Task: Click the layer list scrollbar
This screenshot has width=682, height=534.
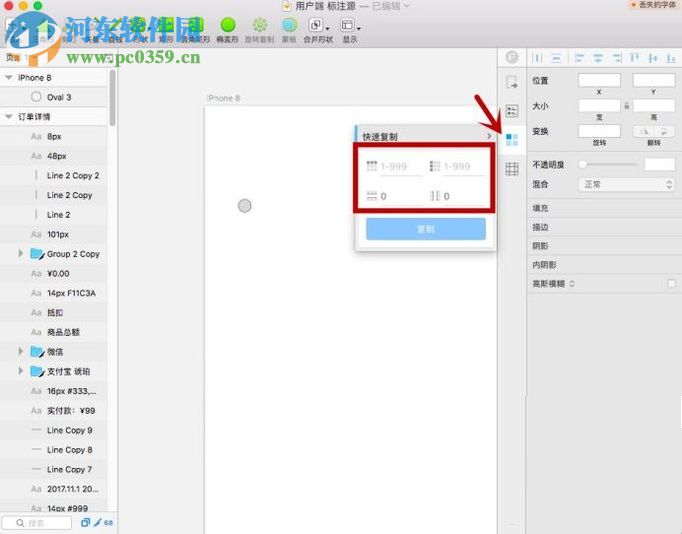Action: coord(113,98)
